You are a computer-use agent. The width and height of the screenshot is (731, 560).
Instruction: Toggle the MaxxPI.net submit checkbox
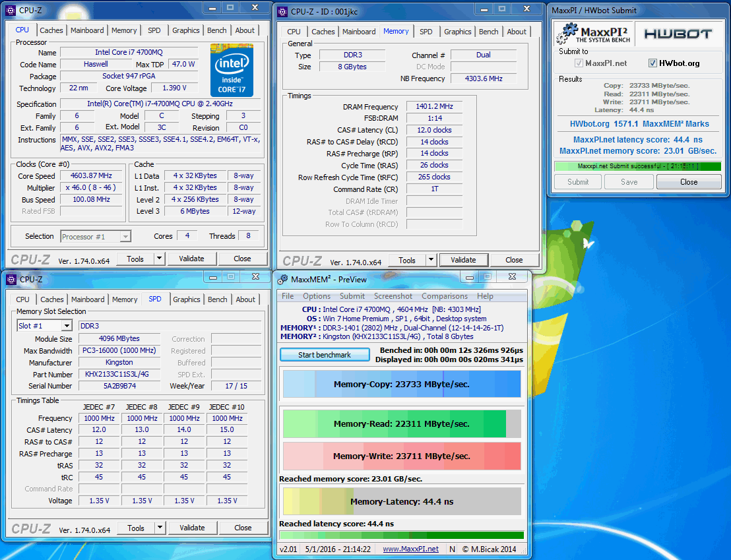tap(579, 63)
